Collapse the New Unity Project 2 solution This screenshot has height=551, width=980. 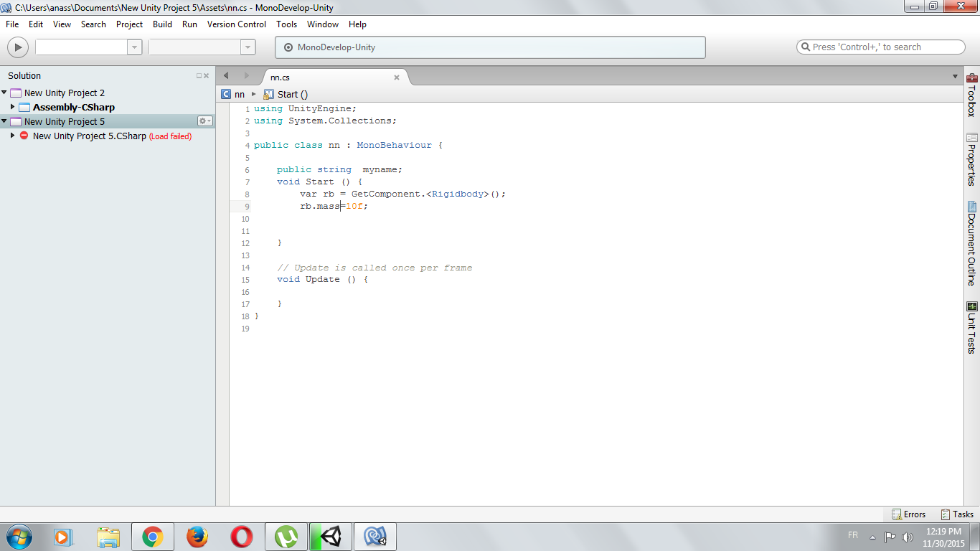click(x=4, y=93)
